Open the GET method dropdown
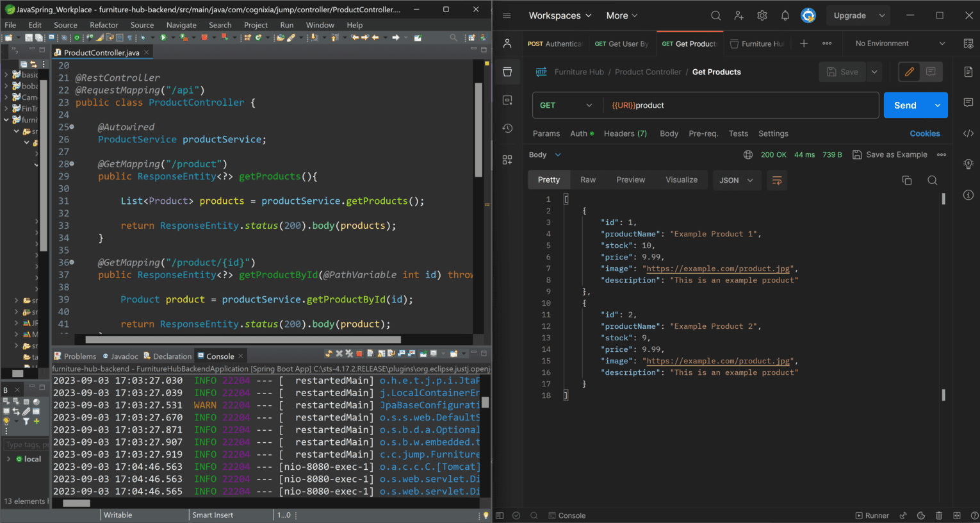 [567, 105]
